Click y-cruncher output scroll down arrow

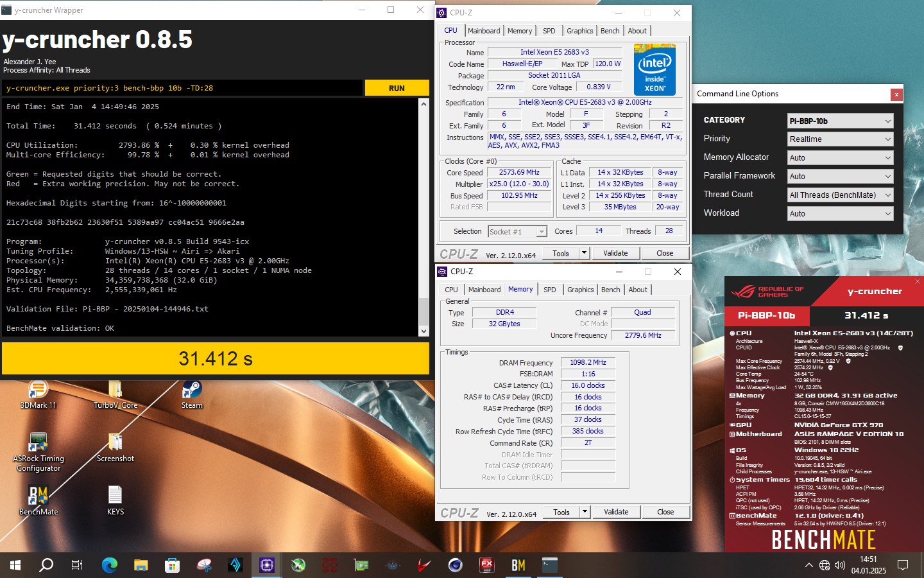(424, 331)
